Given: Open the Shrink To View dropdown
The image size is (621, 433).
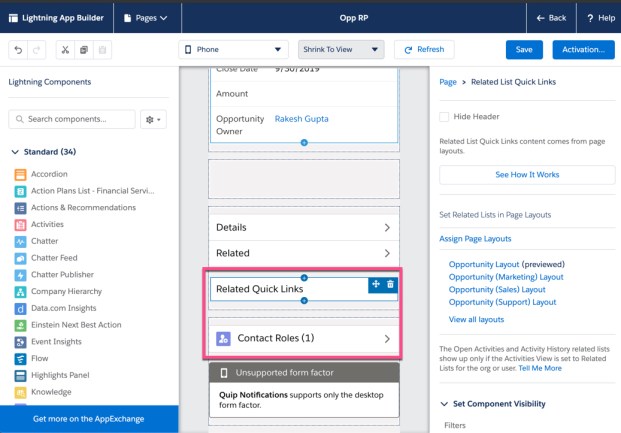Looking at the screenshot, I should click(341, 50).
